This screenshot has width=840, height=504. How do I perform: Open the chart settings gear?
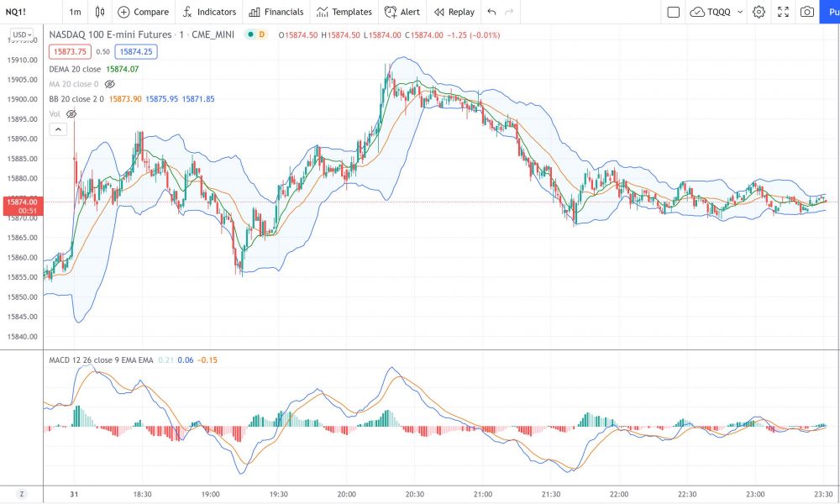759,12
